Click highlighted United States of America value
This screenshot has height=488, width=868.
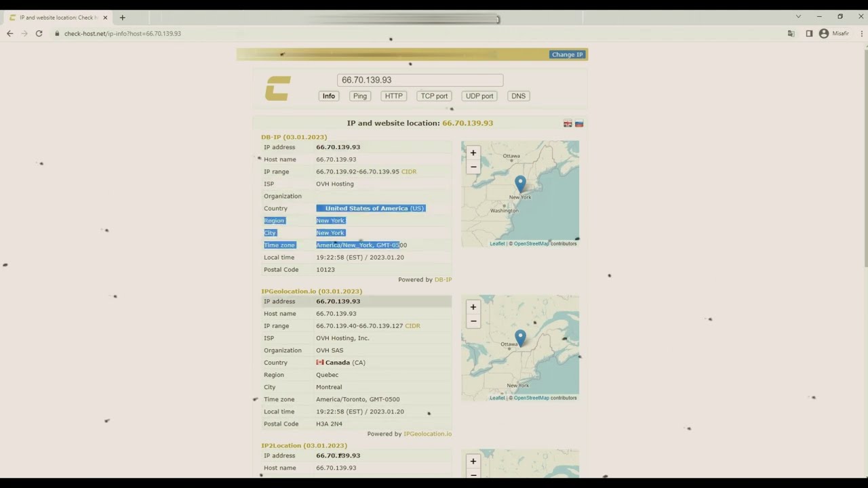point(371,208)
